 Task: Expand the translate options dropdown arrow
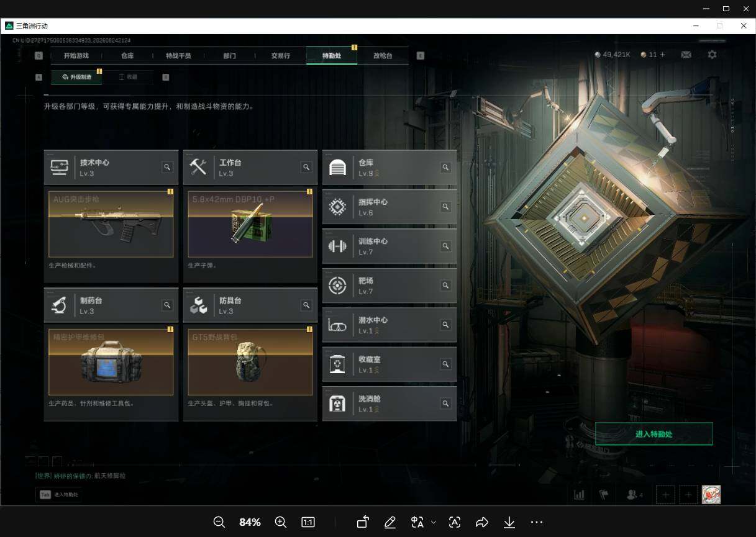pos(434,522)
